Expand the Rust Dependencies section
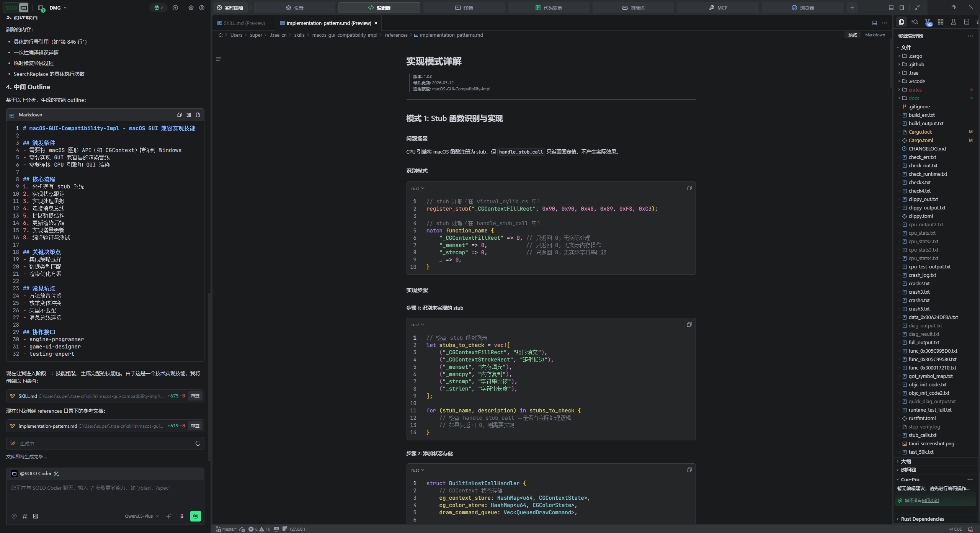The image size is (980, 533). [922, 519]
